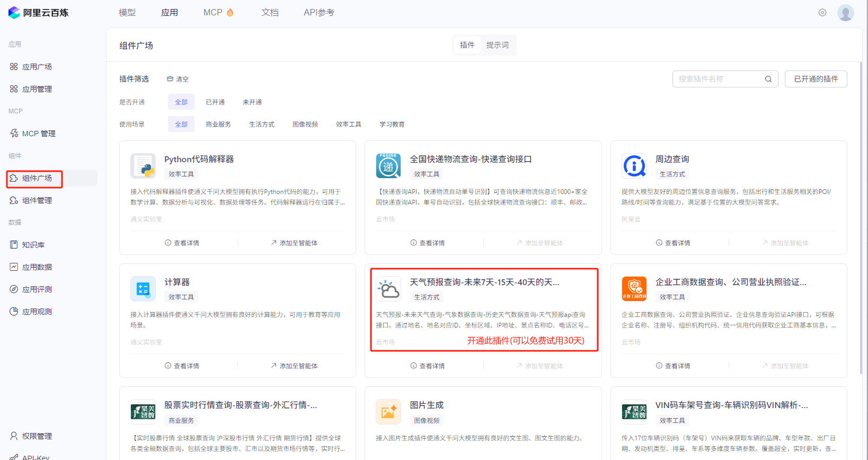
Task: Click the 权限管理 person icon
Action: [14, 436]
